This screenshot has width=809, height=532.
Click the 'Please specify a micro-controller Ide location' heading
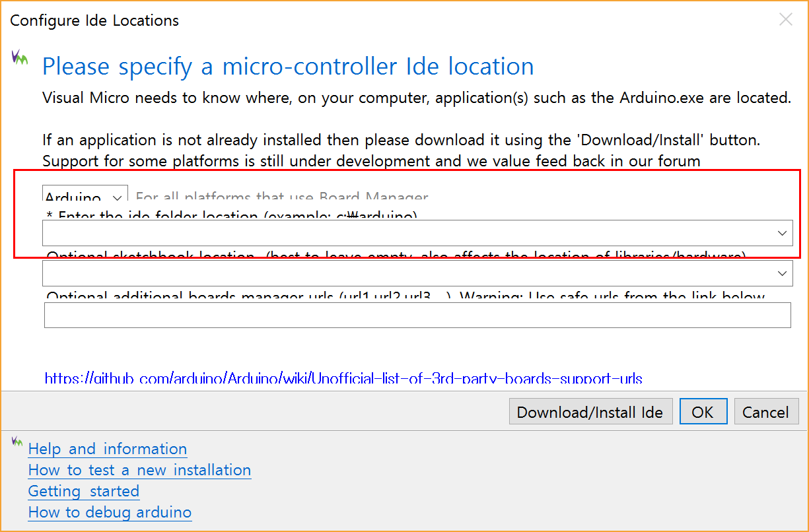(288, 66)
